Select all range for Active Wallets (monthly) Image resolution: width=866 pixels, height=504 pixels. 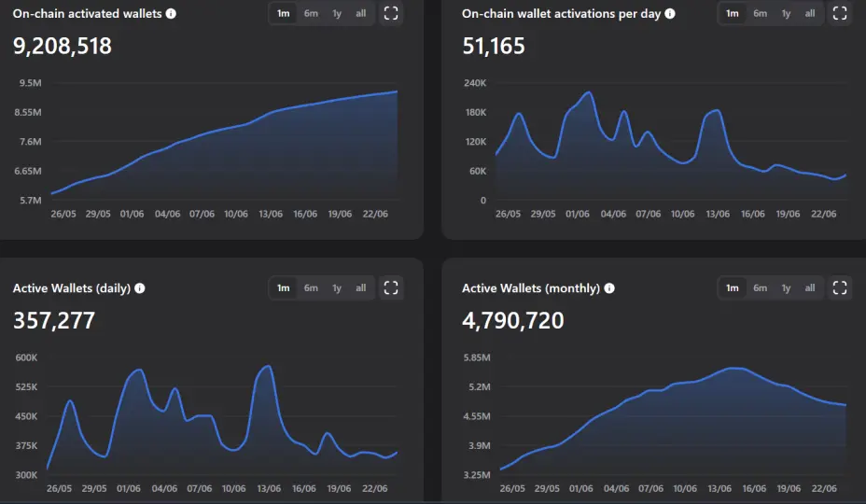pyautogui.click(x=810, y=287)
